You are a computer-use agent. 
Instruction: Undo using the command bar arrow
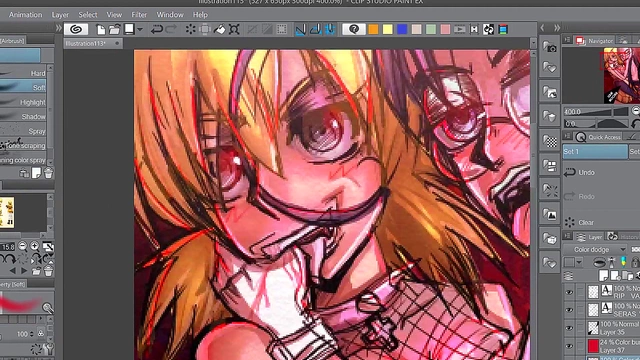(x=157, y=29)
